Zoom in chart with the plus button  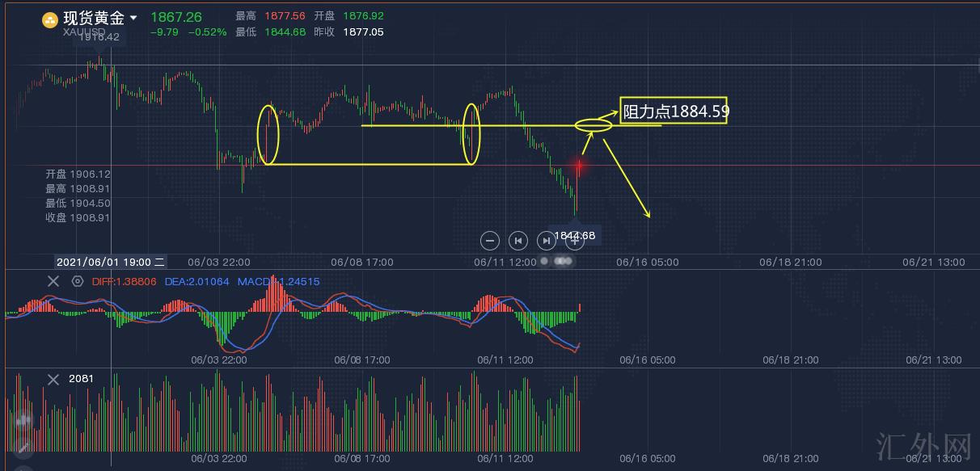(x=575, y=240)
